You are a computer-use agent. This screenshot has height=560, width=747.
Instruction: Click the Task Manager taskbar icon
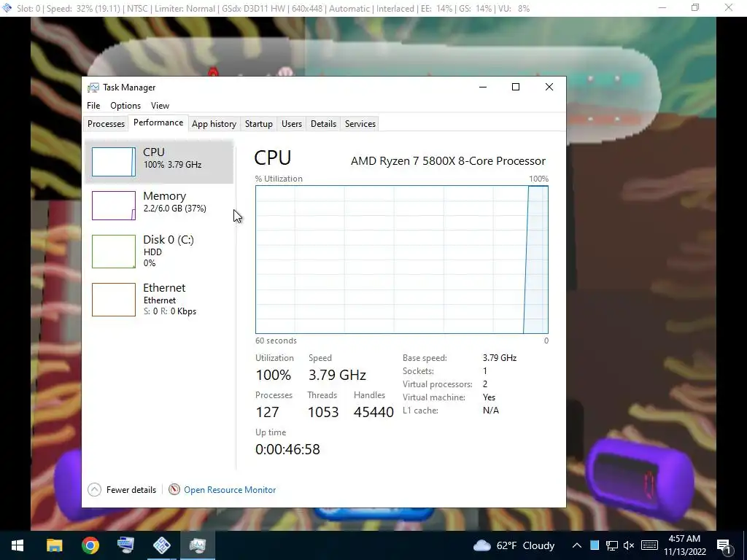coord(197,545)
